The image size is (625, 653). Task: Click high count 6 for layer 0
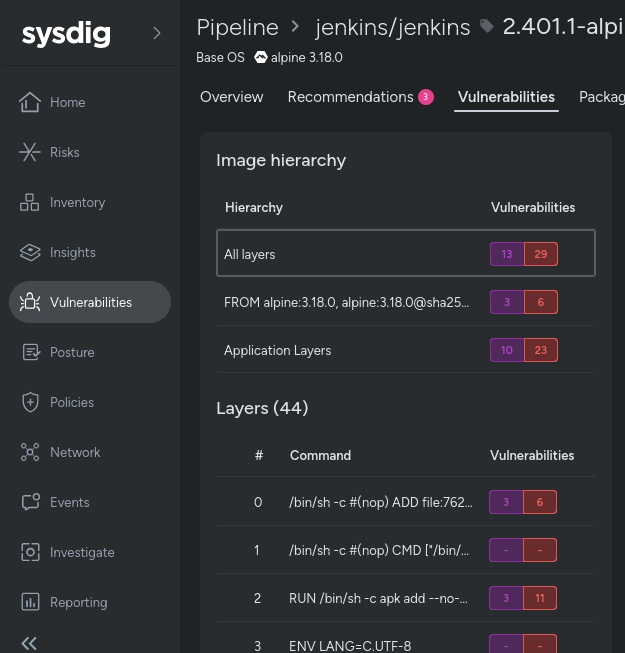(540, 502)
